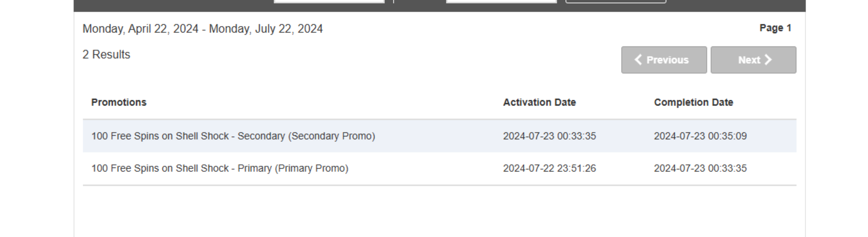
Task: Click the vertical divider between the top fields
Action: tap(393, 1)
